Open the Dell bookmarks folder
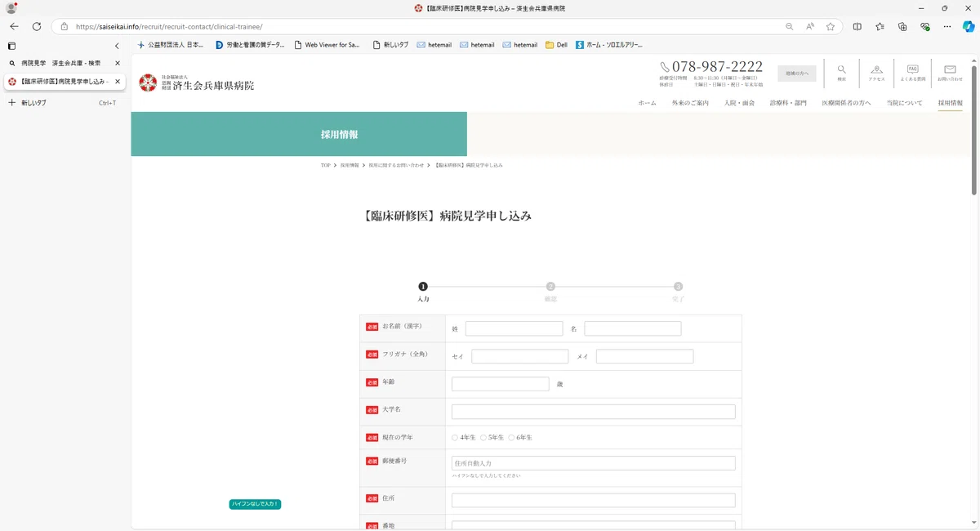Viewport: 980px width, 531px height. [556, 45]
